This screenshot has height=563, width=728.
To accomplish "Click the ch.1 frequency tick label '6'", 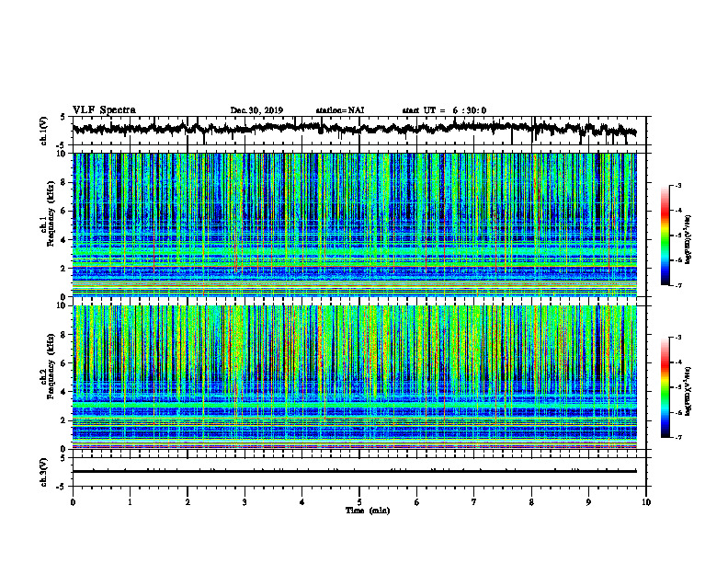I will pos(64,211).
